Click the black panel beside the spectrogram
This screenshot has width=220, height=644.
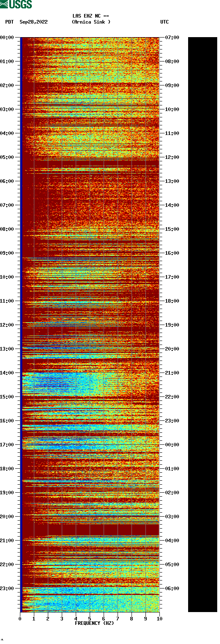tap(202, 325)
